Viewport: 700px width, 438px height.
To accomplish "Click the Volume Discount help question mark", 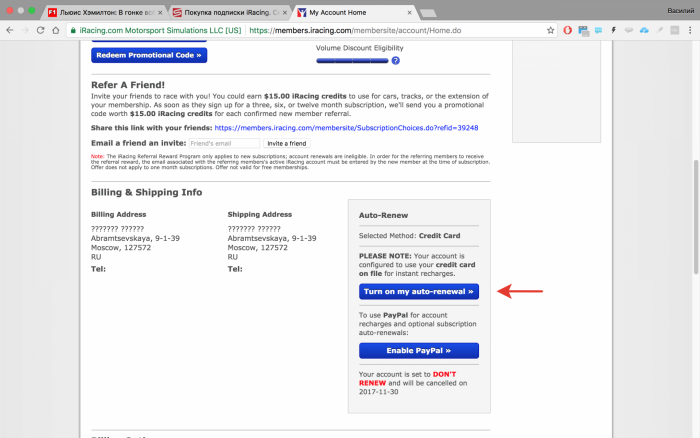I will 396,61.
